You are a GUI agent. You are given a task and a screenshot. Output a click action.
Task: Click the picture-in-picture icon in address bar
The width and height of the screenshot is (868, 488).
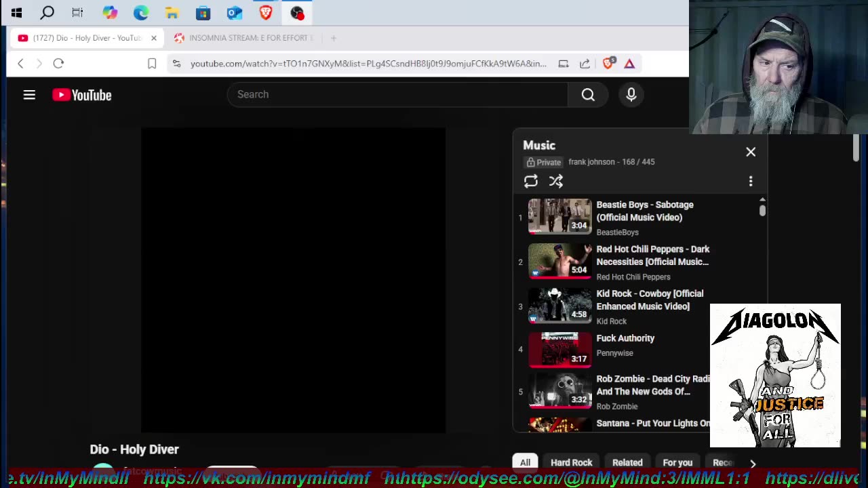coord(564,63)
